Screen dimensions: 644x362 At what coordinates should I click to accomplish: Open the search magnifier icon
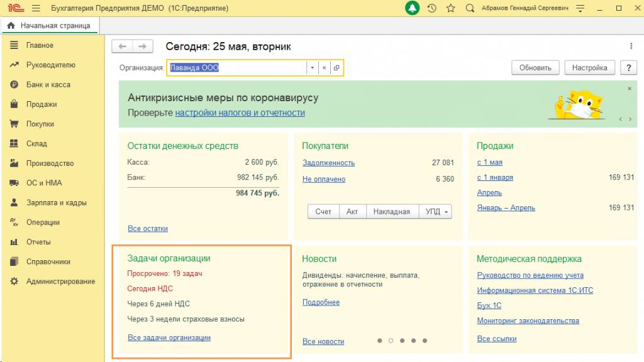coord(470,8)
